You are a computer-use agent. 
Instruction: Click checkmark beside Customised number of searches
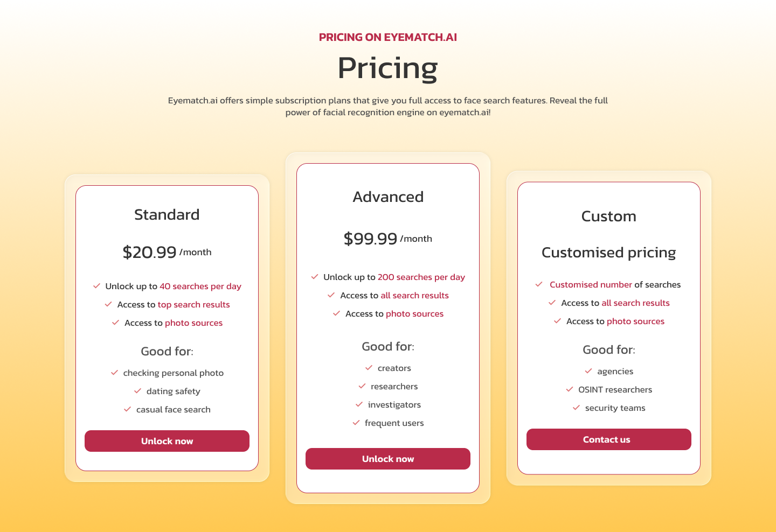click(539, 284)
